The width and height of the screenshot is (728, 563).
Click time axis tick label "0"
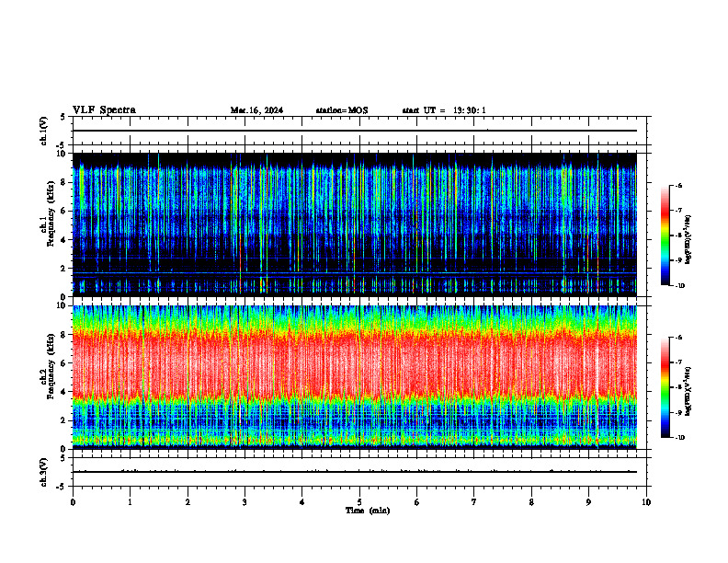click(73, 502)
